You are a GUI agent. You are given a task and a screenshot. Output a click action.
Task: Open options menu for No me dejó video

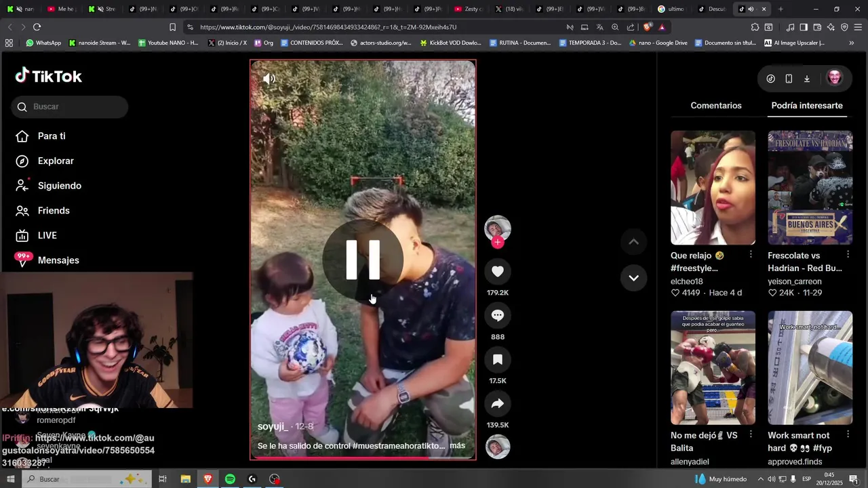click(751, 434)
